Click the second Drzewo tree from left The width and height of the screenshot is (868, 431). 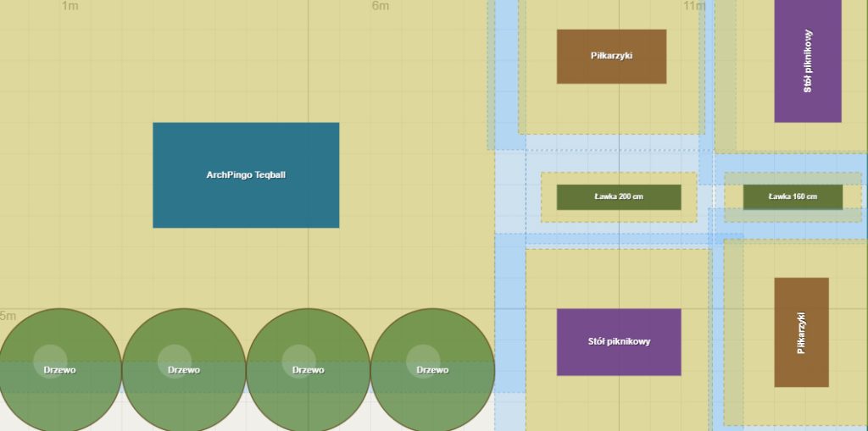[x=184, y=370]
